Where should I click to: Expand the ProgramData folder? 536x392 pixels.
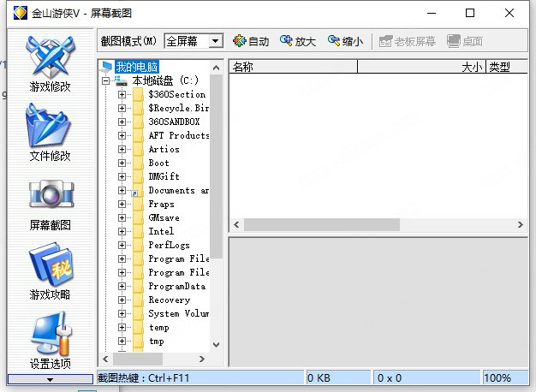pos(122,286)
